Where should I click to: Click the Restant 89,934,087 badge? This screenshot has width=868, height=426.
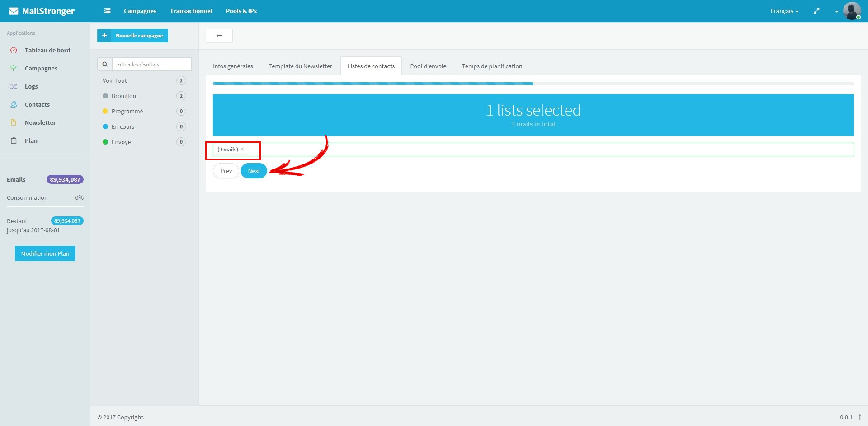(67, 221)
